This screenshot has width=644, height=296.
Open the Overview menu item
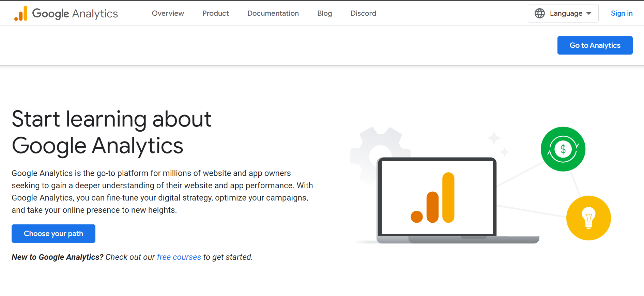(x=168, y=13)
